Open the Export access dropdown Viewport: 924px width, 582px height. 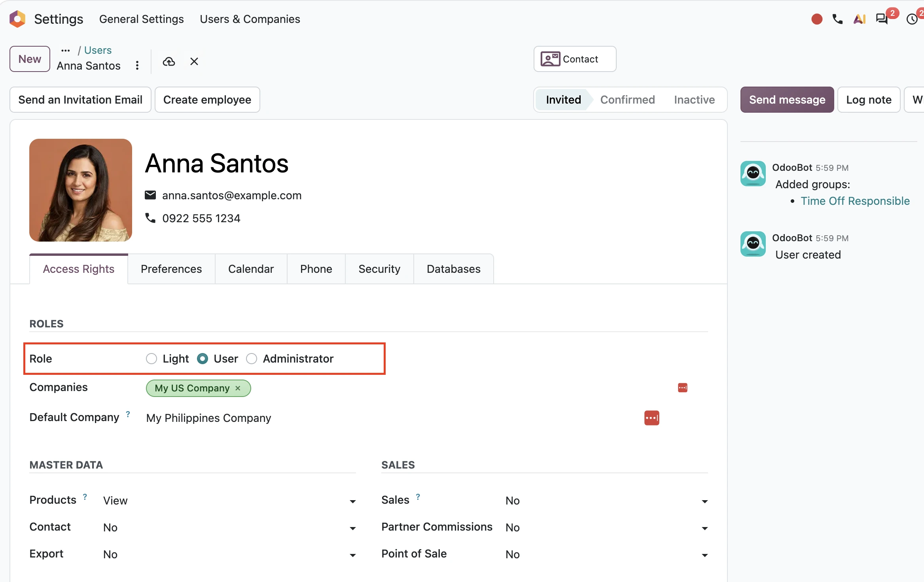coord(229,554)
